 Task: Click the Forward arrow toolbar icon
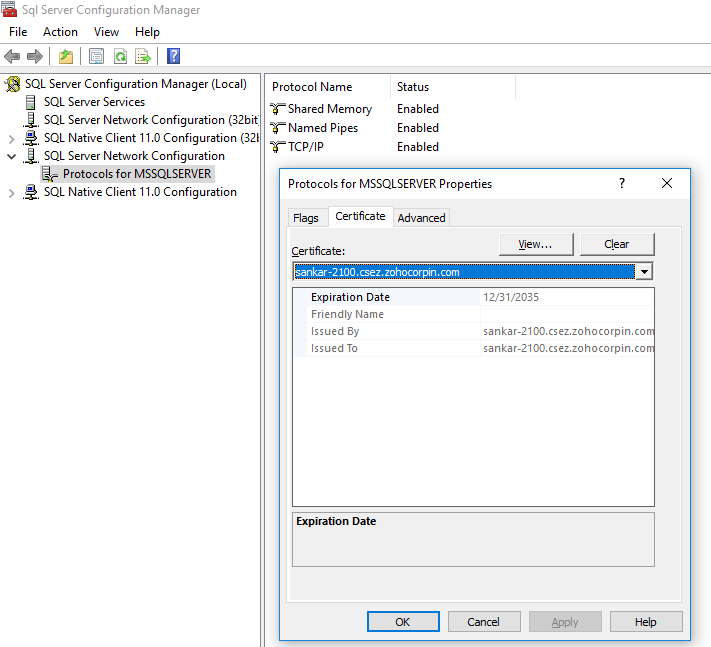click(35, 57)
